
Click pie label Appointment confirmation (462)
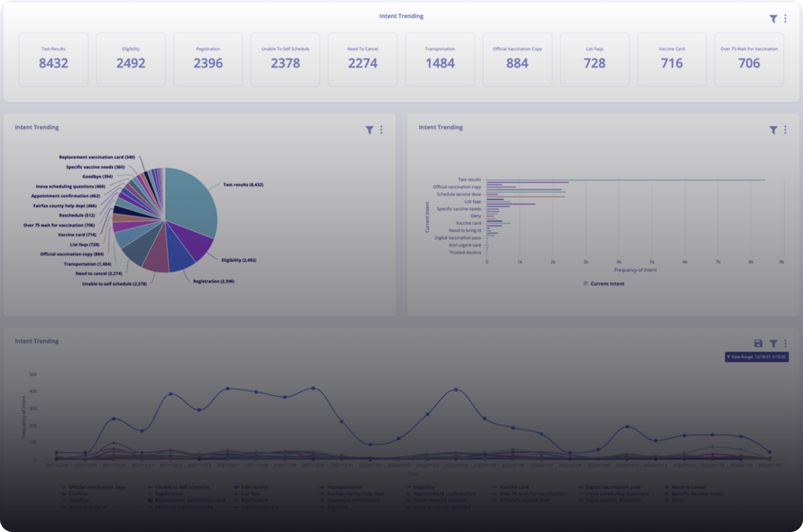pos(65,196)
